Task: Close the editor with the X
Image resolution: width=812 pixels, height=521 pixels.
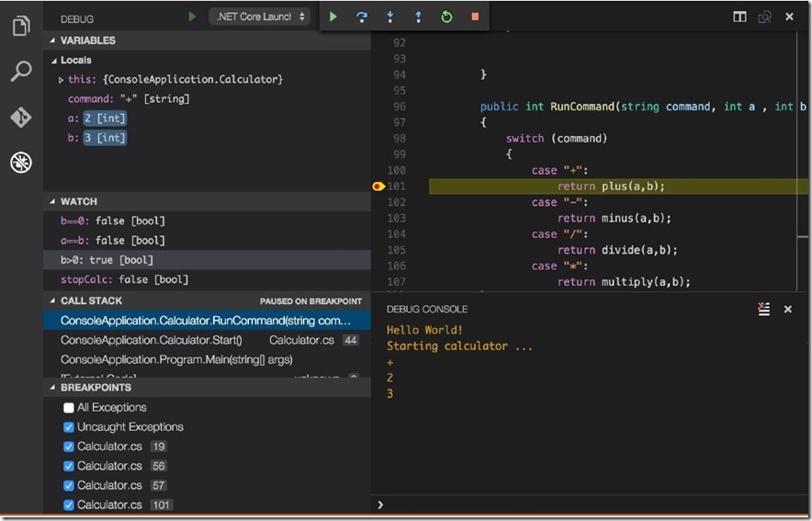Action: pos(789,17)
